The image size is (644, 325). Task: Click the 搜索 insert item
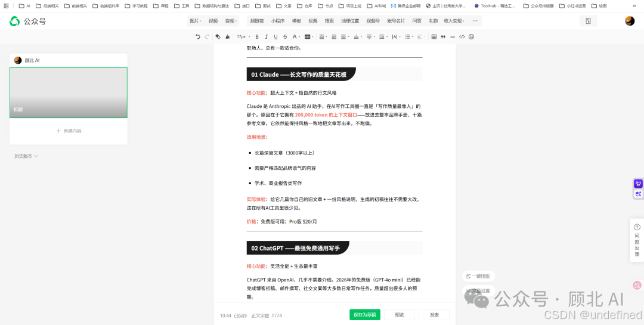pyautogui.click(x=329, y=21)
